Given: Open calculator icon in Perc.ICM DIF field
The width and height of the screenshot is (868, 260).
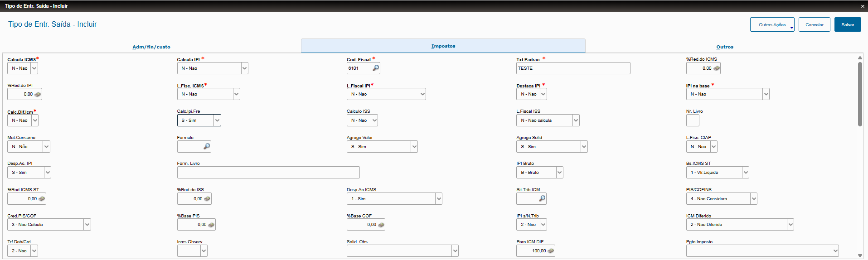Looking at the screenshot, I should 551,251.
